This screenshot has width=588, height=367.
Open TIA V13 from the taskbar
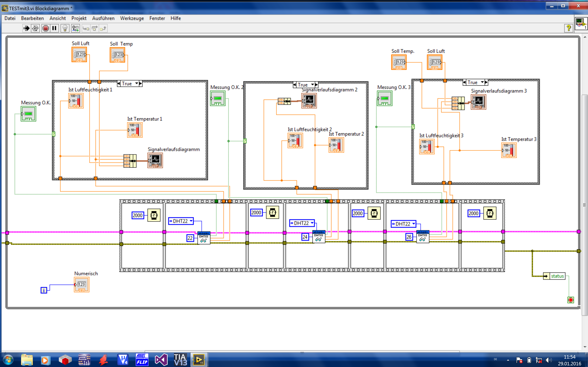pos(180,360)
